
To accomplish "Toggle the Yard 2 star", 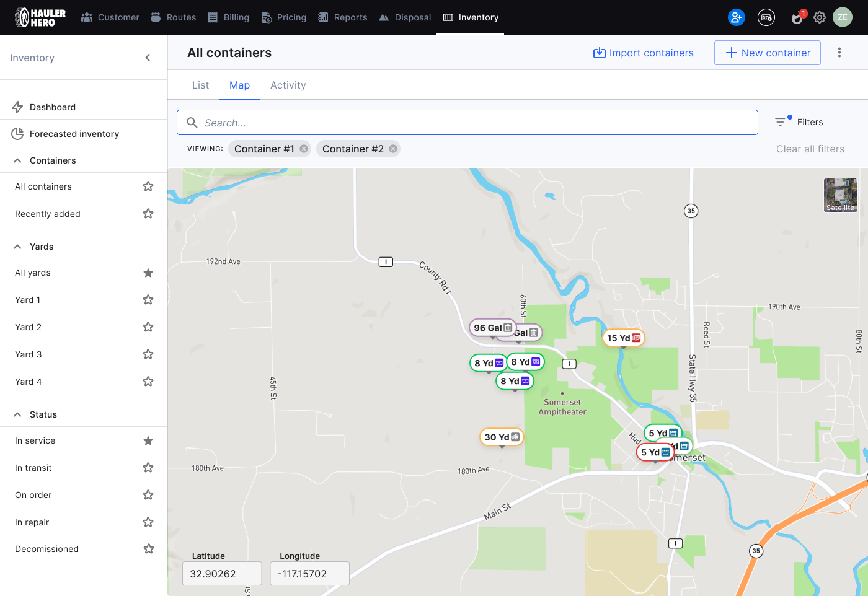I will point(148,327).
